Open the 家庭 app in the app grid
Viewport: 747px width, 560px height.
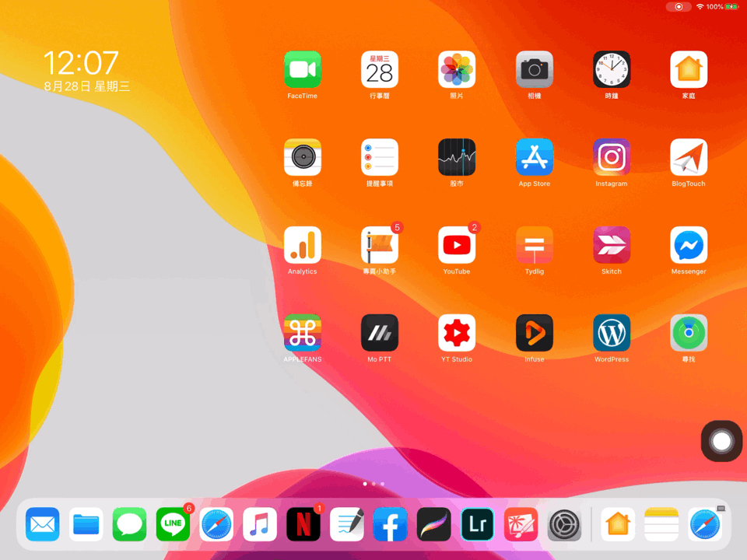pos(689,69)
